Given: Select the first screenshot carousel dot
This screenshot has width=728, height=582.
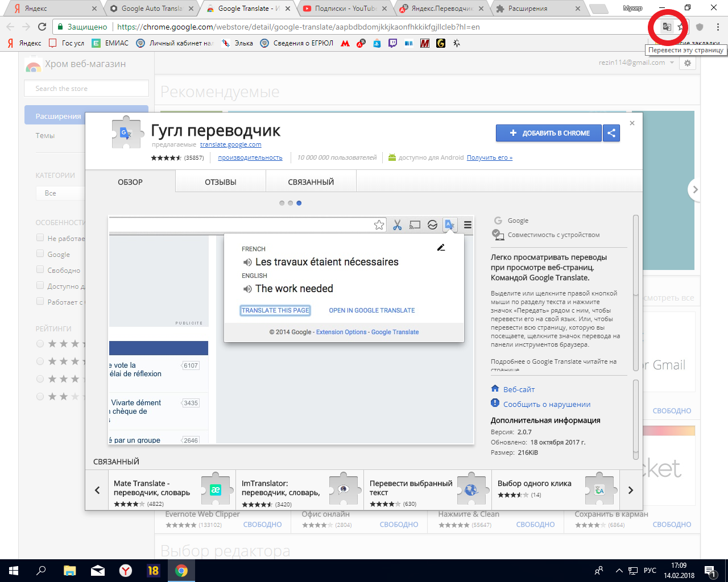Looking at the screenshot, I should [x=282, y=203].
